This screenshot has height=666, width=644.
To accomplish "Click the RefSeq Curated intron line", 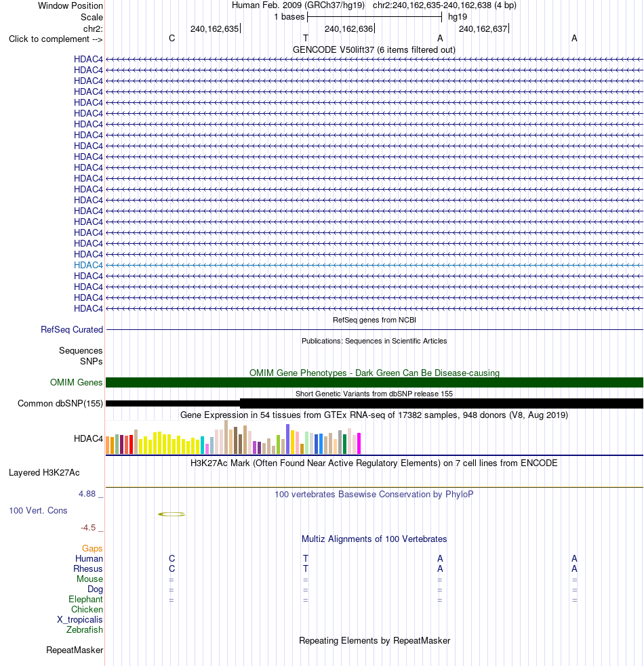I will (374, 329).
